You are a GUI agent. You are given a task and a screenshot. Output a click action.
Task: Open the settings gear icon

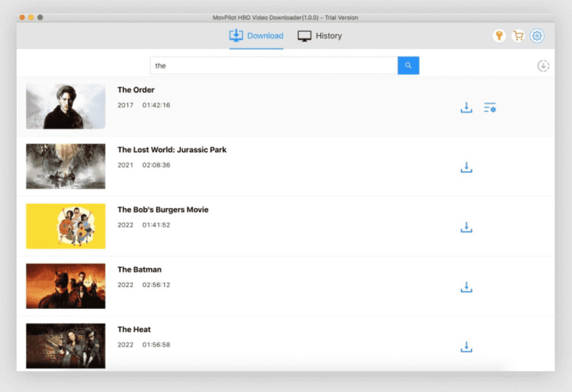pyautogui.click(x=537, y=36)
